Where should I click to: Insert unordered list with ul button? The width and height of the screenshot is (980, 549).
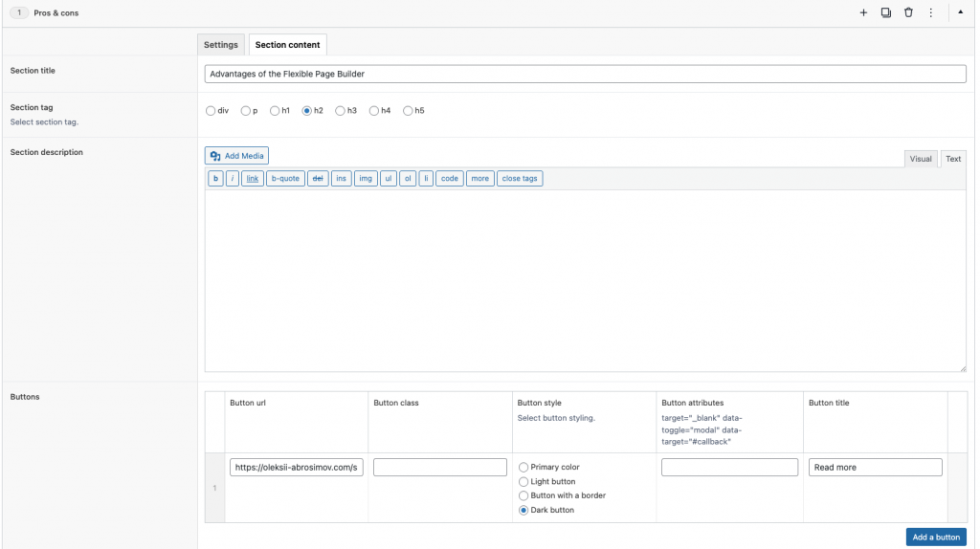(x=389, y=179)
